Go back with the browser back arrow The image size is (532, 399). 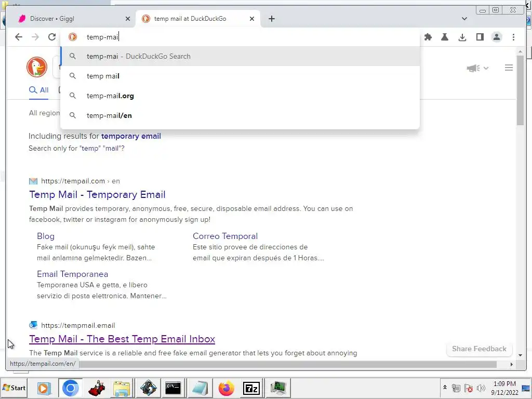point(19,37)
